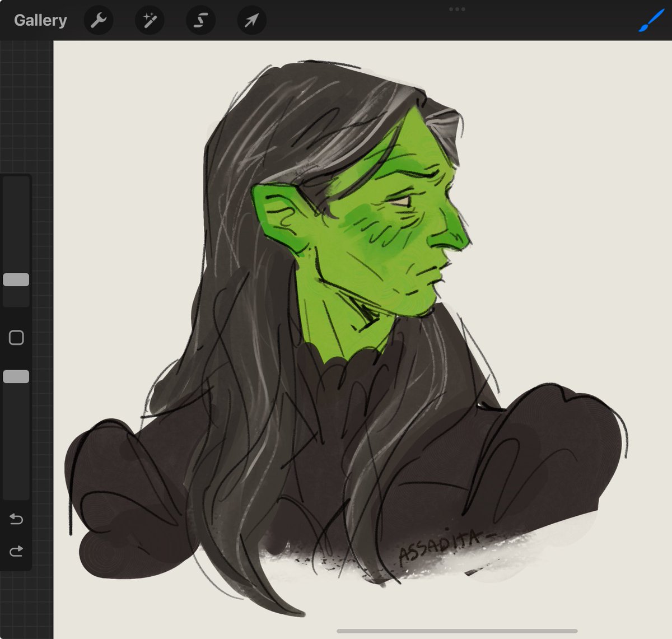672x639 pixels.
Task: Tap the home indicator bar at bottom
Action: (x=458, y=629)
